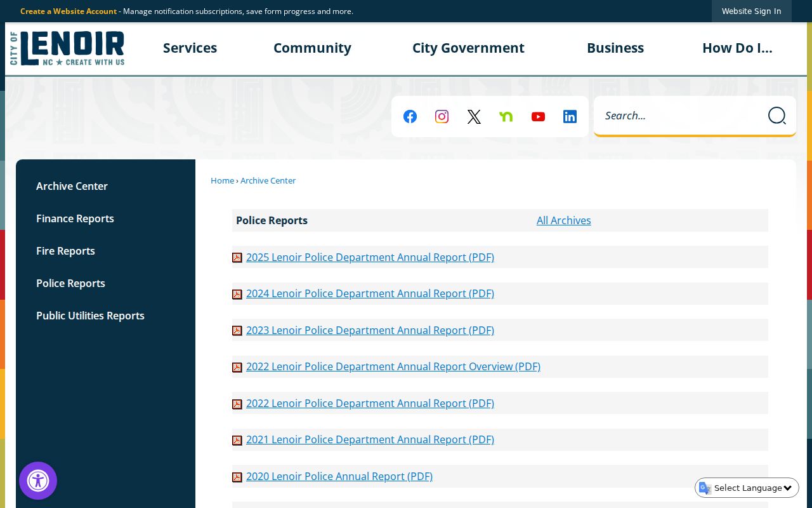Click the Police Reports table heading text
Image resolution: width=812 pixels, height=508 pixels.
pos(272,220)
